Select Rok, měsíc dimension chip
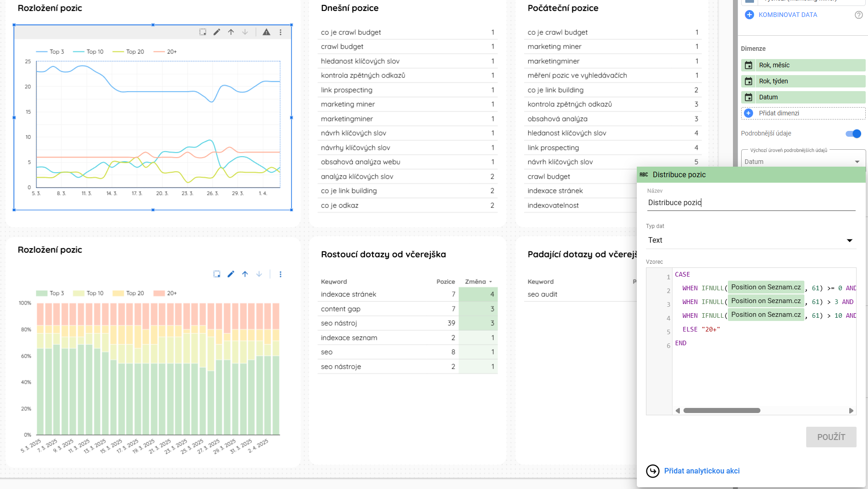The height and width of the screenshot is (489, 868). point(803,65)
